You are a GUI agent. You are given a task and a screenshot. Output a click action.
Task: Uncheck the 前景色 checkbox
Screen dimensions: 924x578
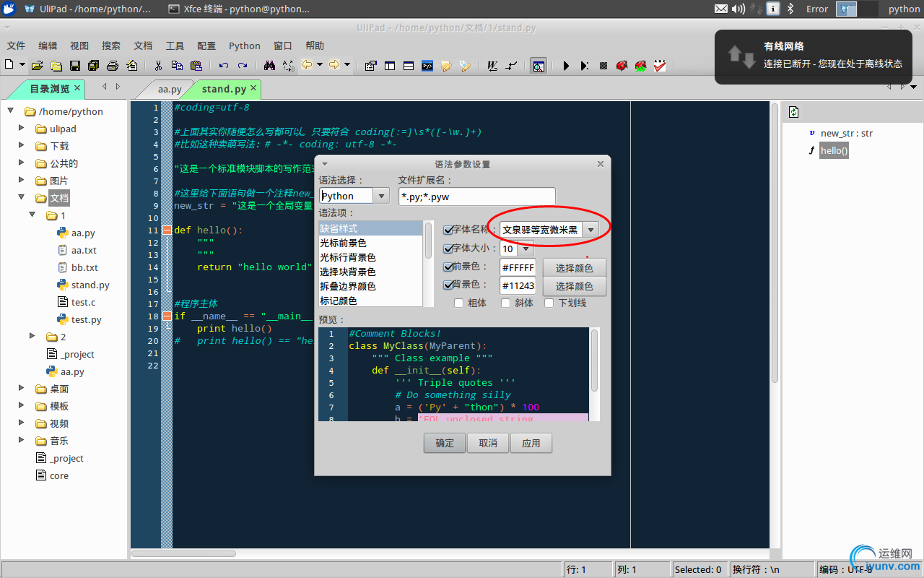tap(448, 267)
